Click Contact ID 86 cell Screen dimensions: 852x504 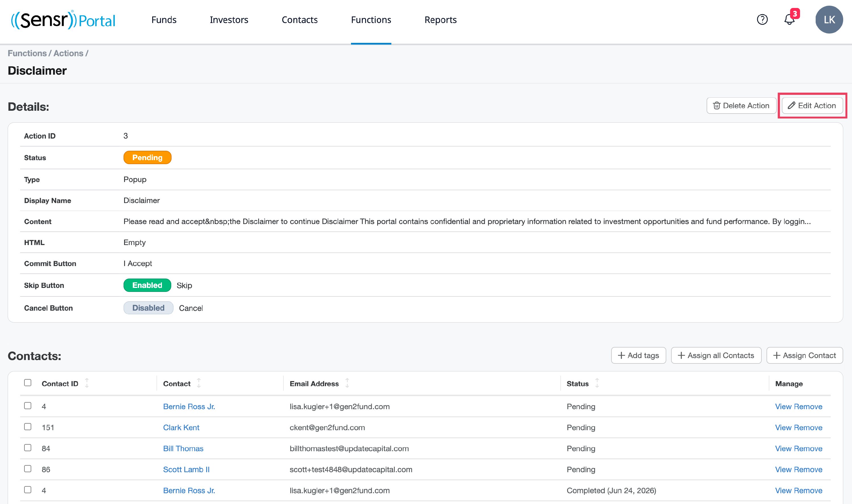46,470
